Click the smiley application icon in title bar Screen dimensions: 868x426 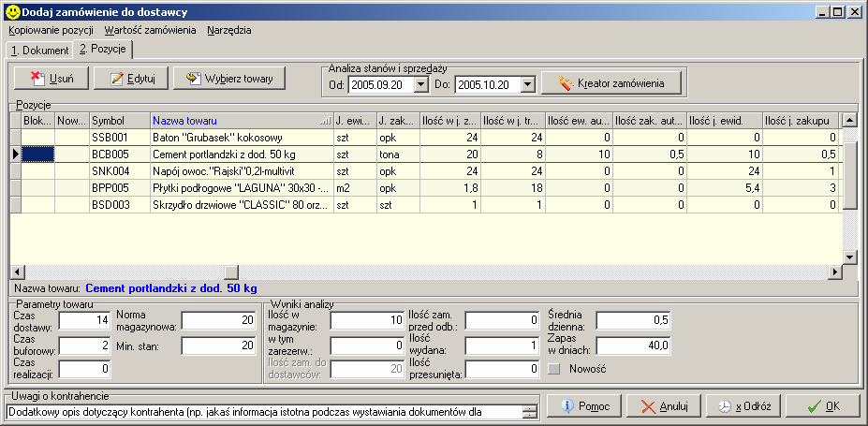12,11
